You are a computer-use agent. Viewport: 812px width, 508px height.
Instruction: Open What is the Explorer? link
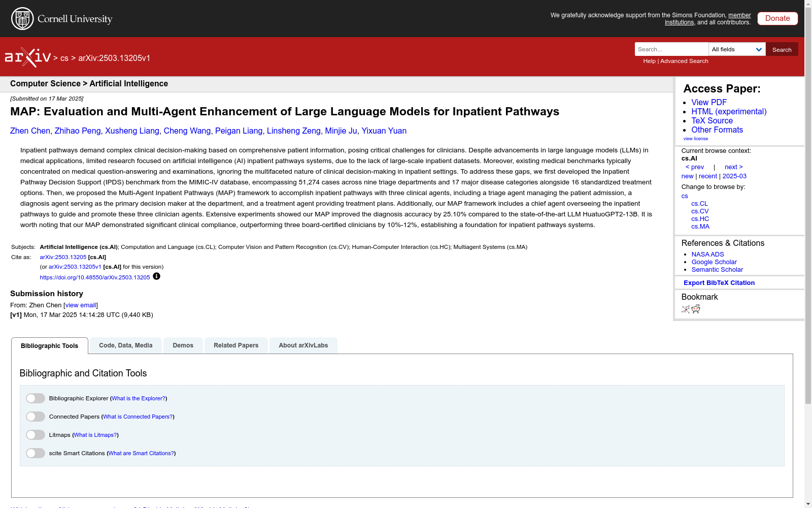click(139, 398)
